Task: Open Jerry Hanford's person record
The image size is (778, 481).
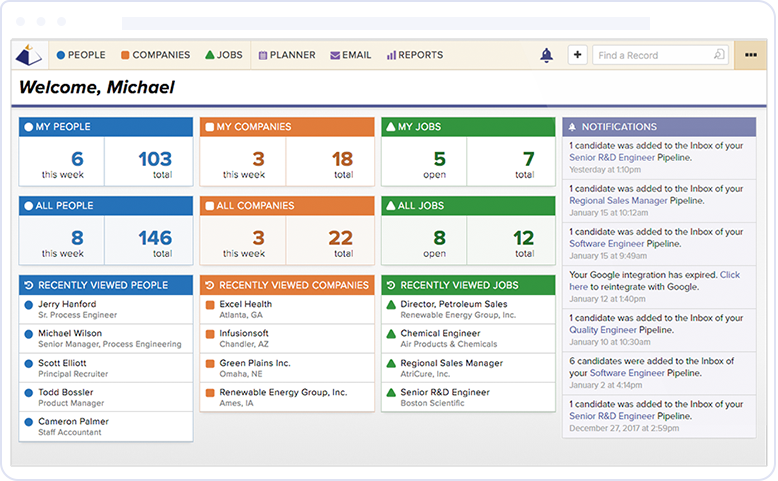Action: [67, 304]
